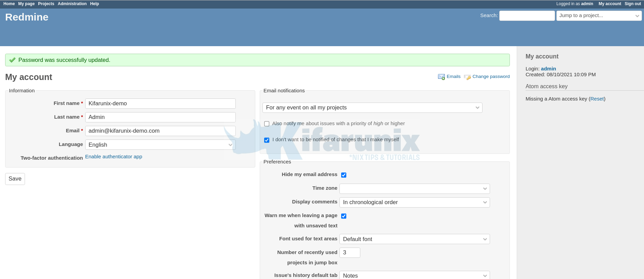Uncheck don't notify of my own changes
Screen dimensions: 644x279
[x=267, y=140]
